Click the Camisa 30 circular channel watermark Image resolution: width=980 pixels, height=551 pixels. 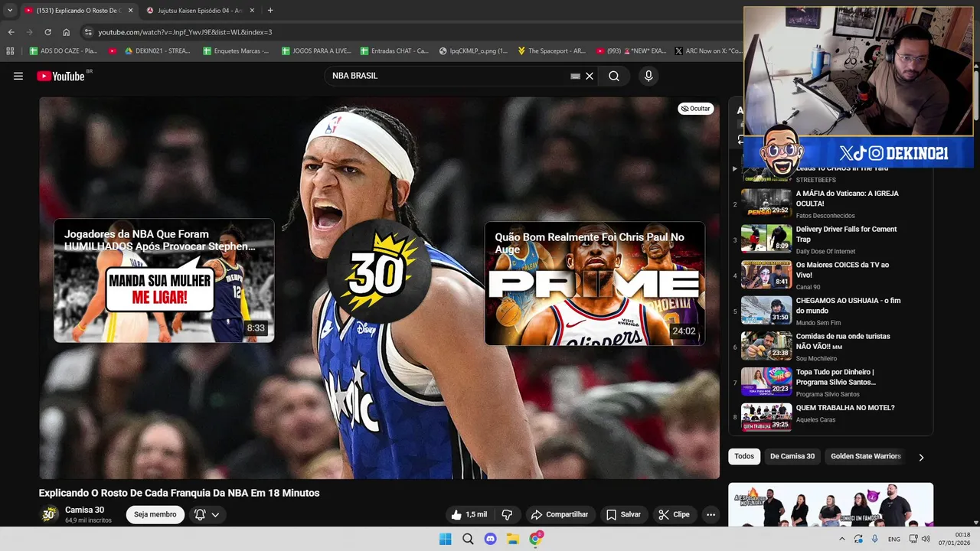378,272
